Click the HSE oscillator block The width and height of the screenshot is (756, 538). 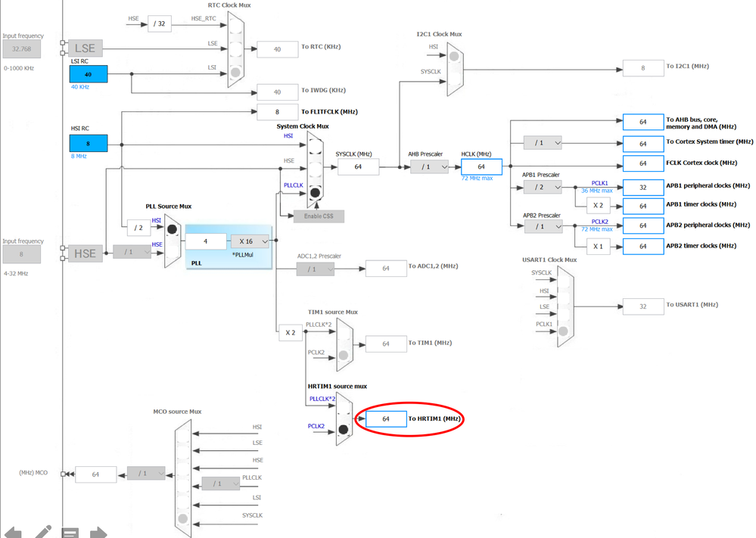click(85, 253)
